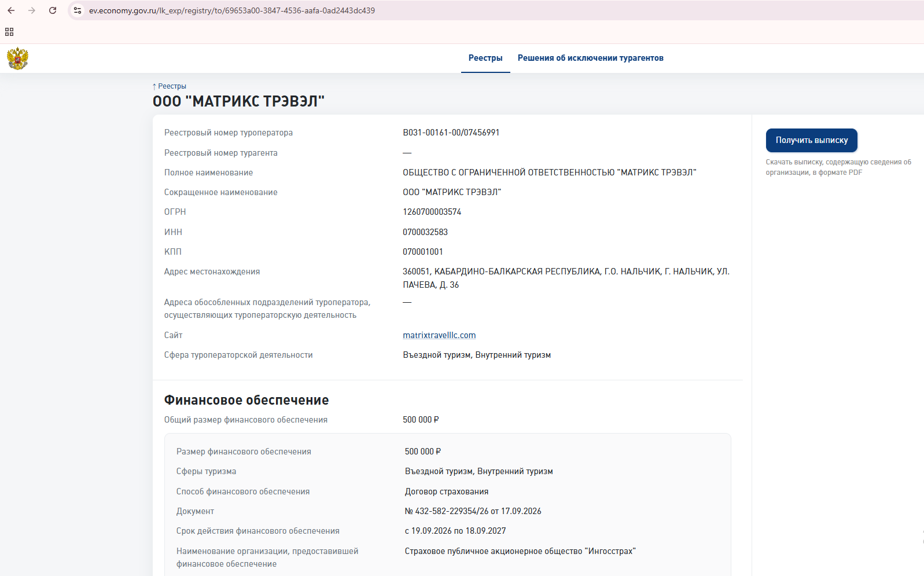Click the Адрес местонахождения label
Viewport: 924px width, 576px height.
[212, 272]
